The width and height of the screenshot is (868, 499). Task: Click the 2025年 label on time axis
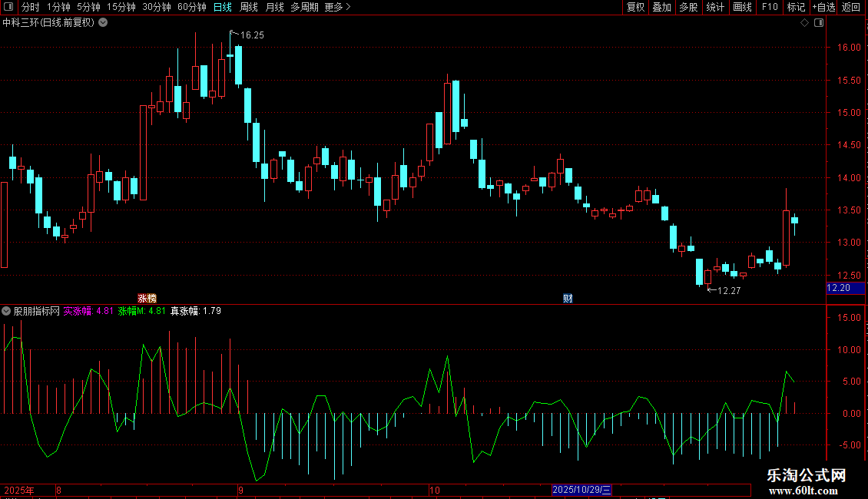(x=19, y=490)
